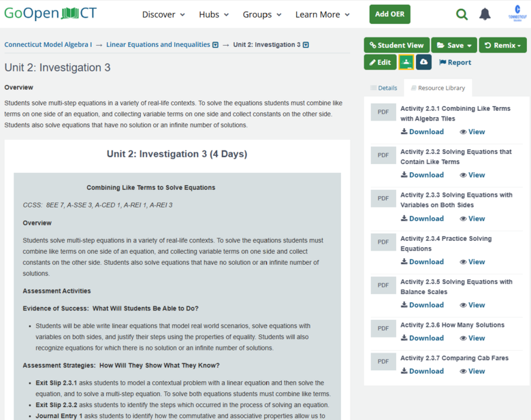Click the cloud download icon button
The width and height of the screenshot is (531, 420).
[423, 63]
